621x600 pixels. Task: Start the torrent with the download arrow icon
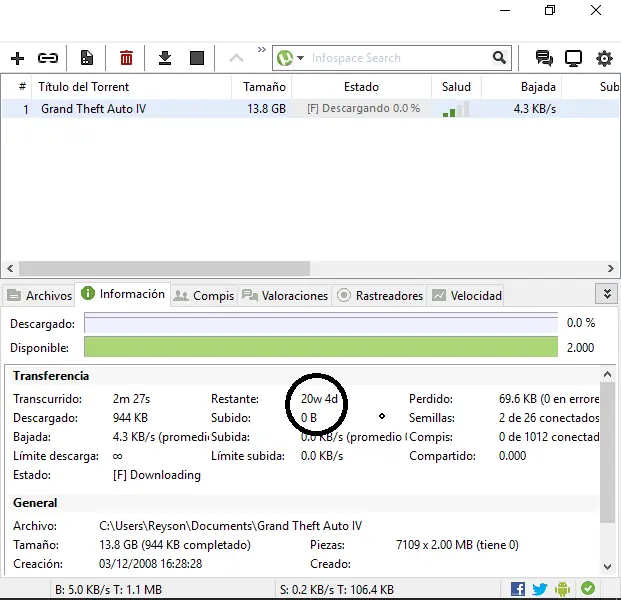[165, 58]
